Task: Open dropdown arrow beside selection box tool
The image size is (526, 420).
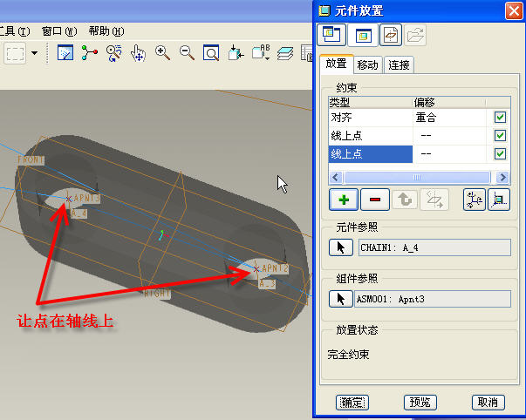Action: tap(35, 53)
